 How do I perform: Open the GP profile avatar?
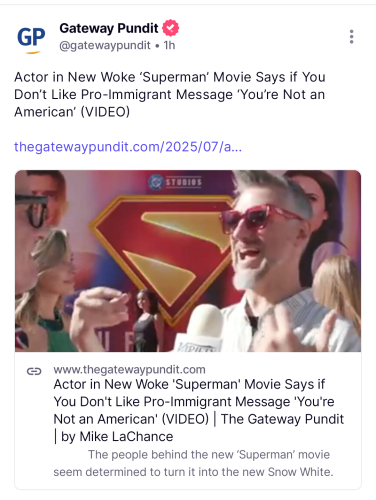click(31, 37)
